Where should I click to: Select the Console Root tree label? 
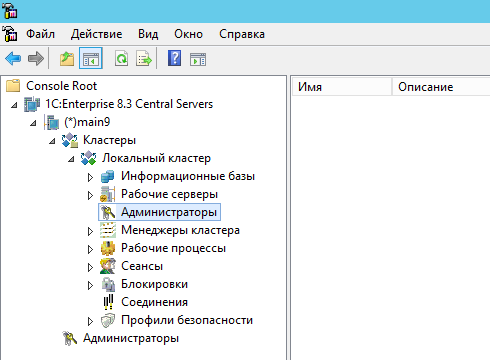pyautogui.click(x=61, y=86)
